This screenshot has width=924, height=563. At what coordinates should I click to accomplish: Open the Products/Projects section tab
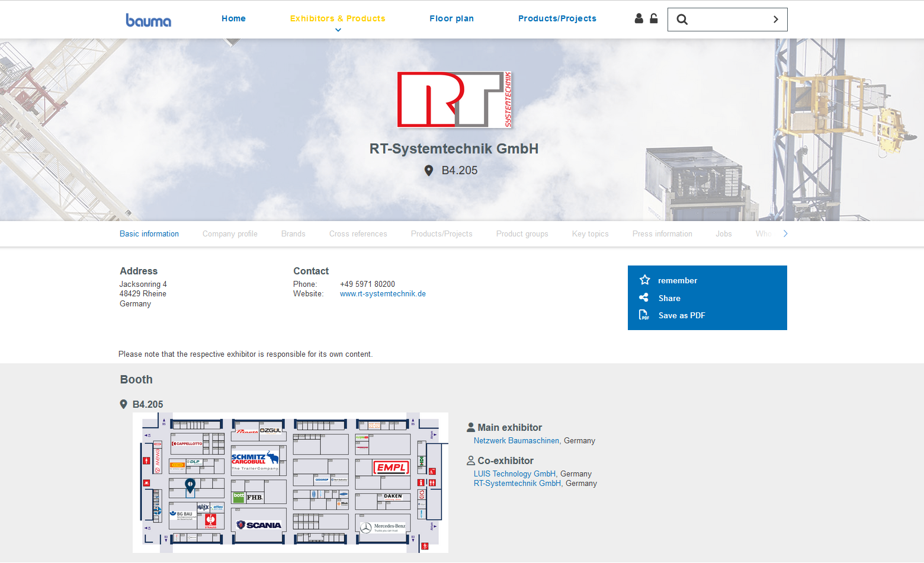coord(442,233)
